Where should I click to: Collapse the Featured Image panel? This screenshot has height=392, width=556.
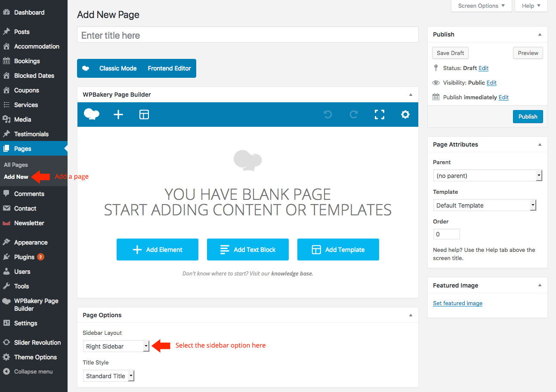click(x=540, y=285)
